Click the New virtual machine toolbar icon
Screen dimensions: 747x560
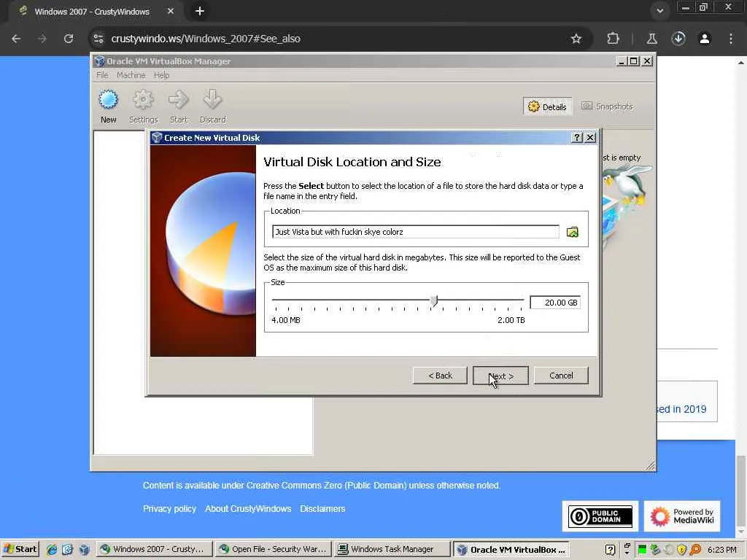[108, 106]
